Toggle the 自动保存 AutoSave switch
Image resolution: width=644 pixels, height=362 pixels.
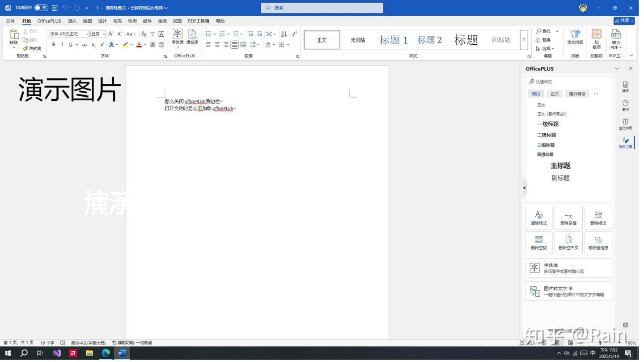click(41, 8)
